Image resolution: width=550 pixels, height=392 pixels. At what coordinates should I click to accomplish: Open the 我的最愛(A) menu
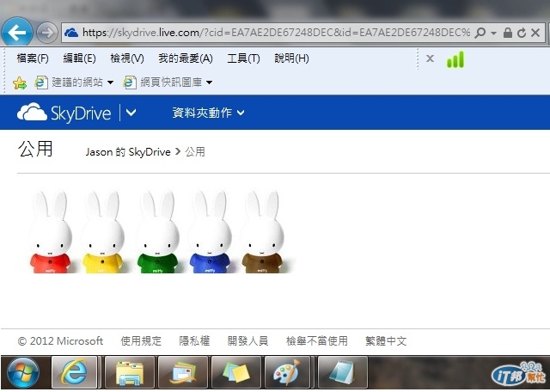186,58
